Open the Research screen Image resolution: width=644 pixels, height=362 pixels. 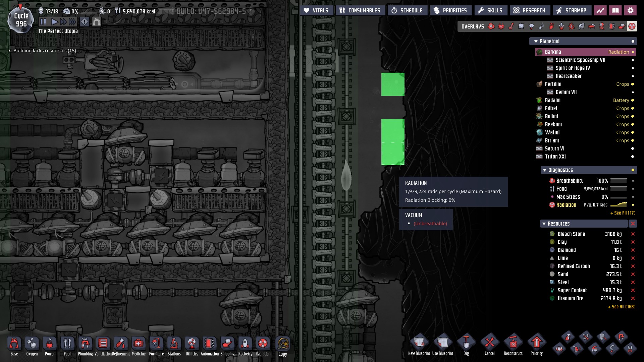pos(529,10)
